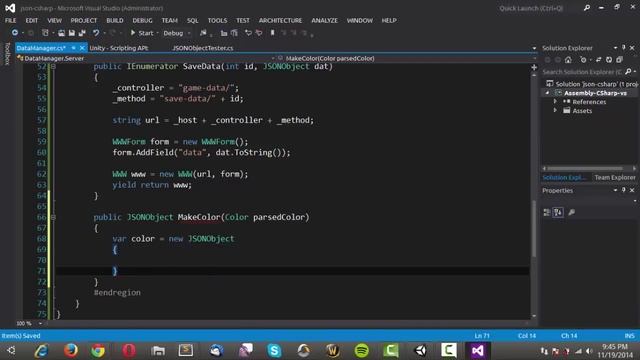Click the Open File toolbar icon
Screen dimensions: 640x360
62,33
